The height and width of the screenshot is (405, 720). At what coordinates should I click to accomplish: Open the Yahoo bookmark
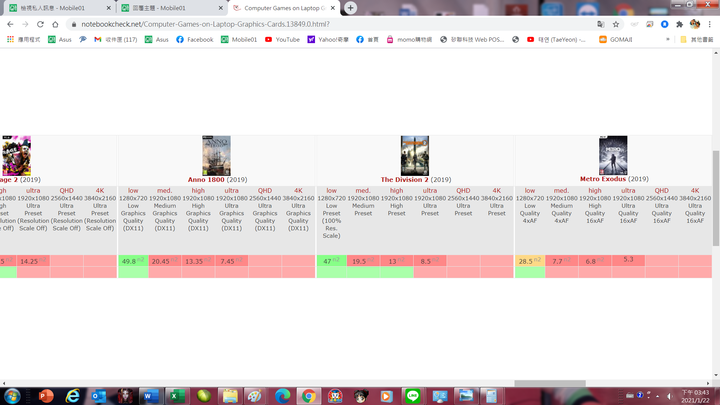point(328,39)
